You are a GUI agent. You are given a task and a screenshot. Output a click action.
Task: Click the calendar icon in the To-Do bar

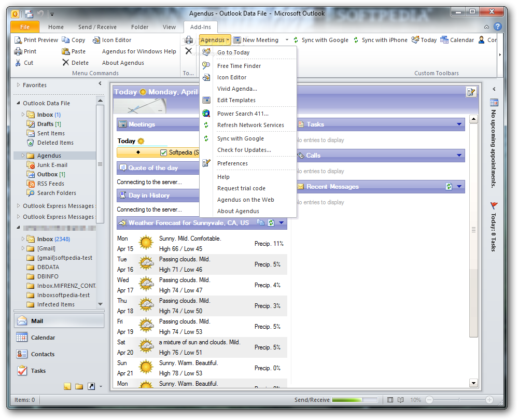click(494, 103)
